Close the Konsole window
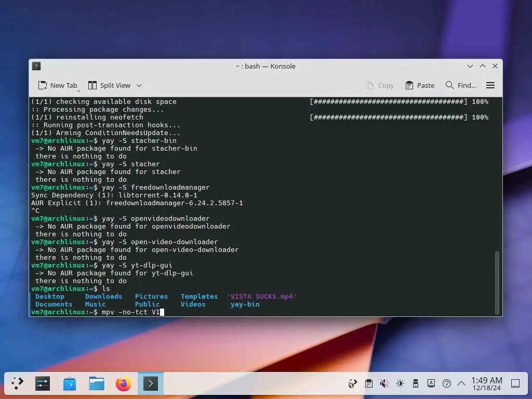Image resolution: width=532 pixels, height=399 pixels. [495, 66]
